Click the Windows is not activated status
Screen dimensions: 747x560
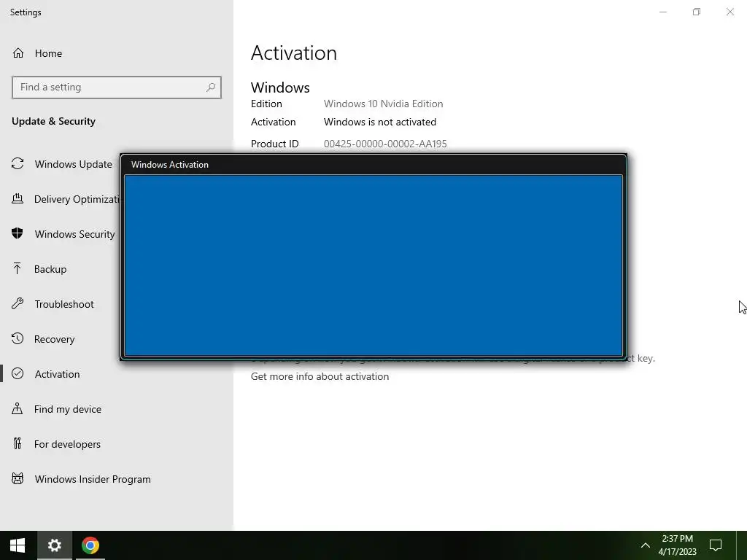tap(379, 122)
